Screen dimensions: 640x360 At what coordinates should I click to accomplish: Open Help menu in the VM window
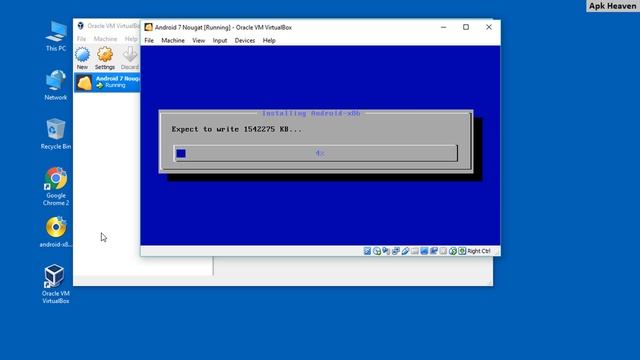[269, 40]
